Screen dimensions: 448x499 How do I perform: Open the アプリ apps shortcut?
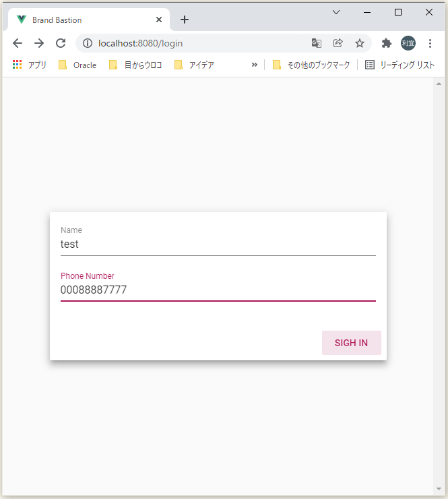(x=29, y=65)
